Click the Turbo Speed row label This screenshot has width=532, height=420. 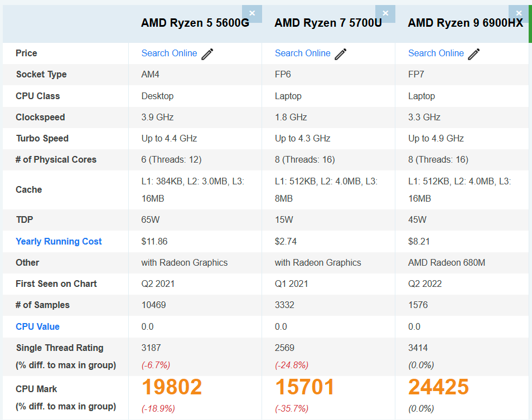click(42, 138)
